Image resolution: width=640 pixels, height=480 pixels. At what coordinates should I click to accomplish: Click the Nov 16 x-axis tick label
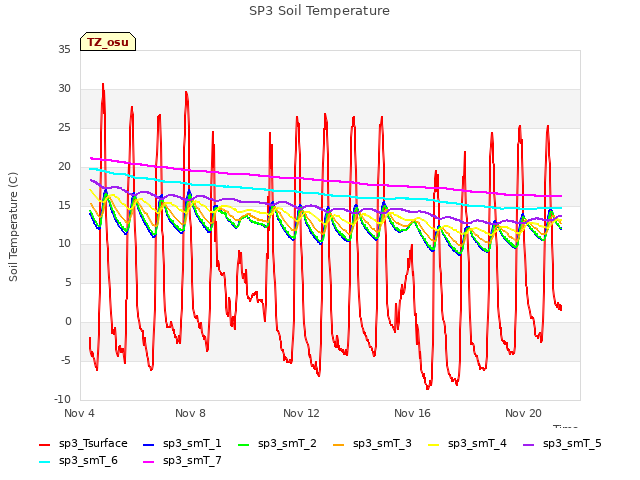[412, 413]
